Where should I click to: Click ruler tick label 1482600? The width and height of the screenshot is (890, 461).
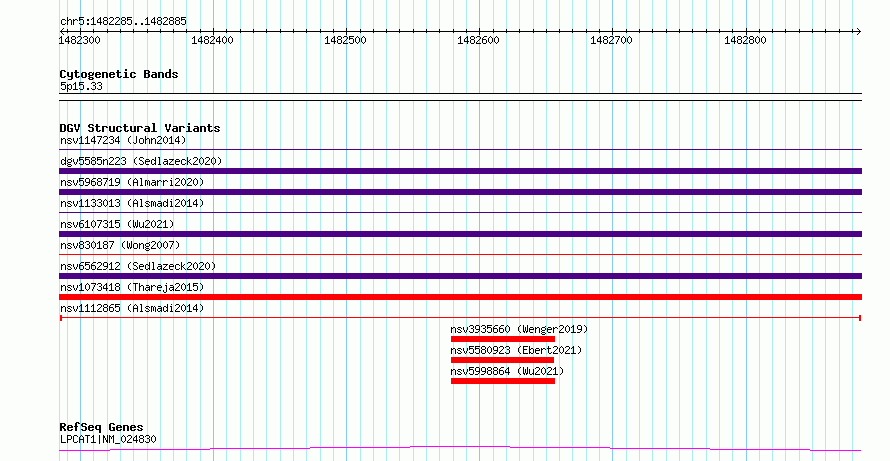[478, 40]
